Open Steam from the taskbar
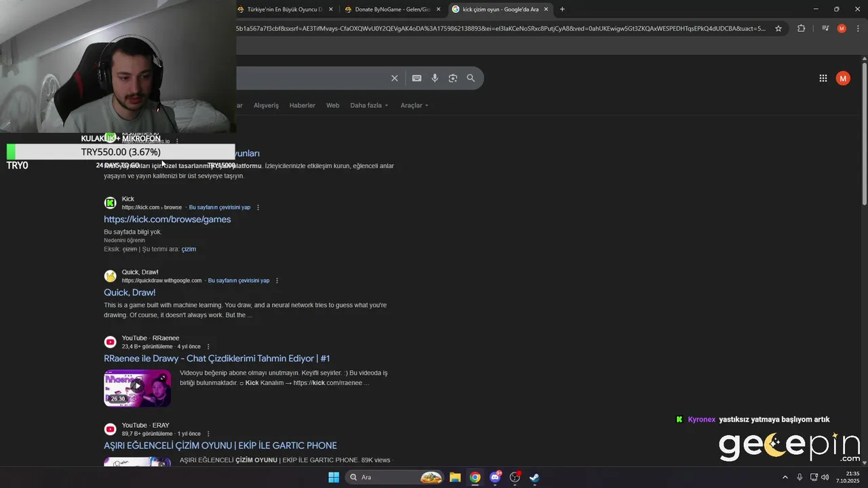The width and height of the screenshot is (868, 488). point(534,477)
